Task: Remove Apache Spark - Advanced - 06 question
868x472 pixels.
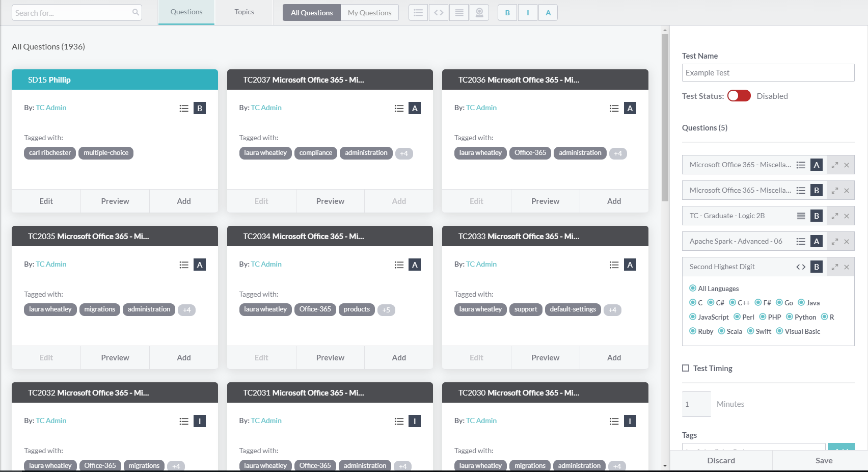Action: tap(847, 242)
